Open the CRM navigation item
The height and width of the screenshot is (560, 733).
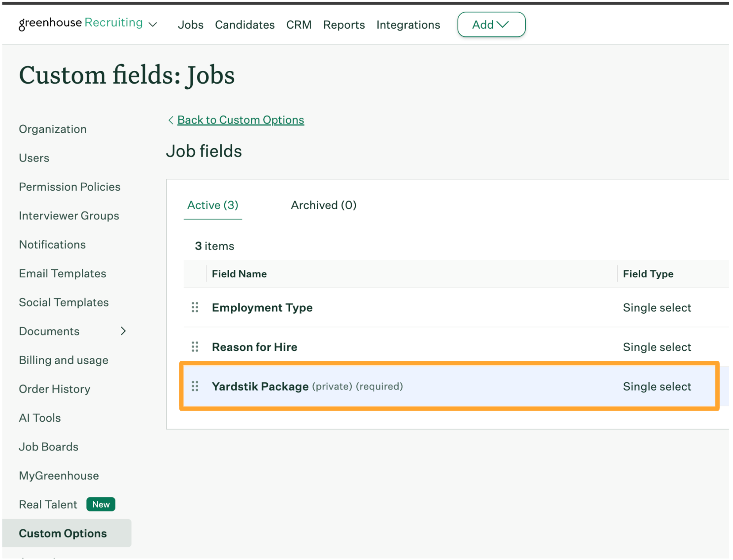click(299, 25)
